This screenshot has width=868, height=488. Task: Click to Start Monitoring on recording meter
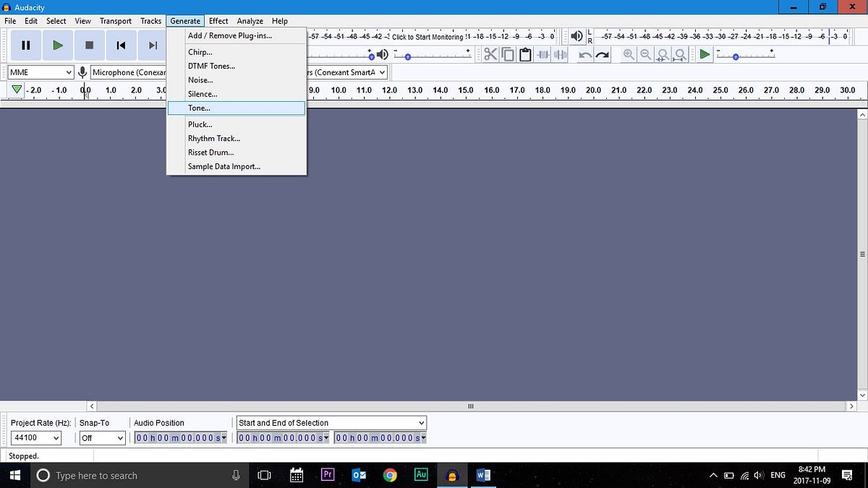tap(427, 37)
